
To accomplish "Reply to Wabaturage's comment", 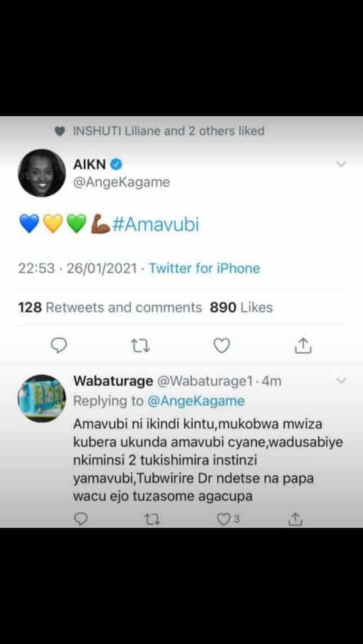I will point(80,519).
